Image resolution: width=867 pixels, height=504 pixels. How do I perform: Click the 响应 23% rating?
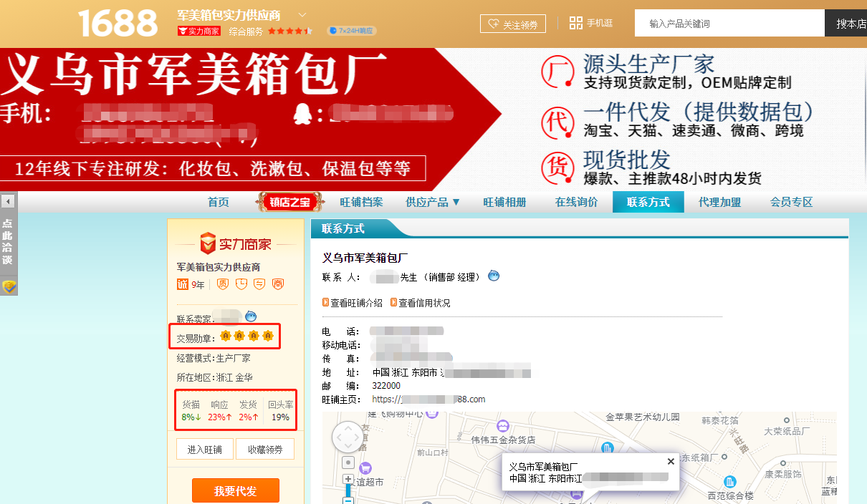pyautogui.click(x=220, y=411)
